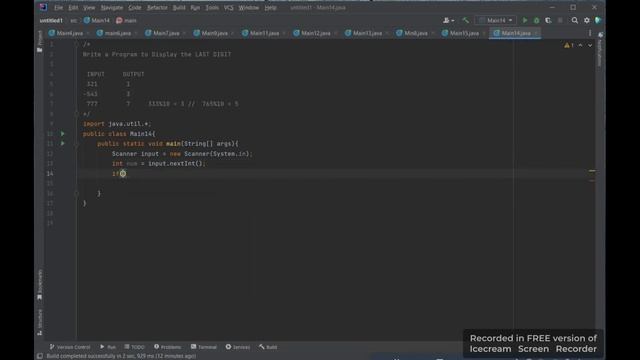Open the Version Control tool window
This screenshot has height=360, width=640.
70,347
